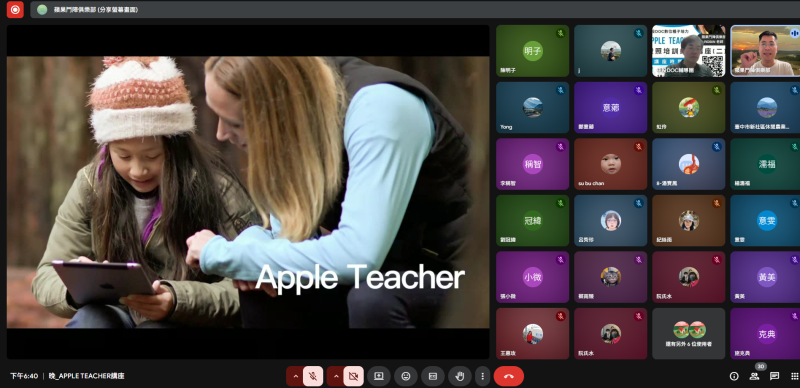Select the shared Apple Teacher presentation
This screenshot has width=800, height=388.
[248, 192]
